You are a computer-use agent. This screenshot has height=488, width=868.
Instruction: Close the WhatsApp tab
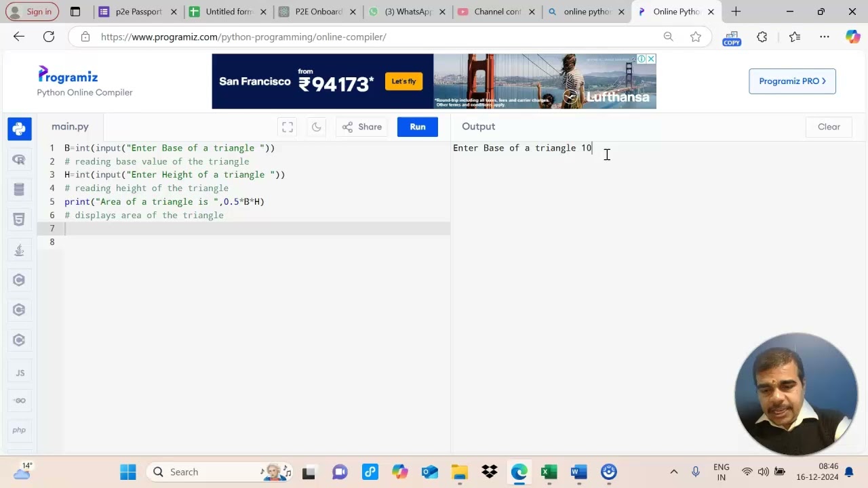[x=442, y=12]
